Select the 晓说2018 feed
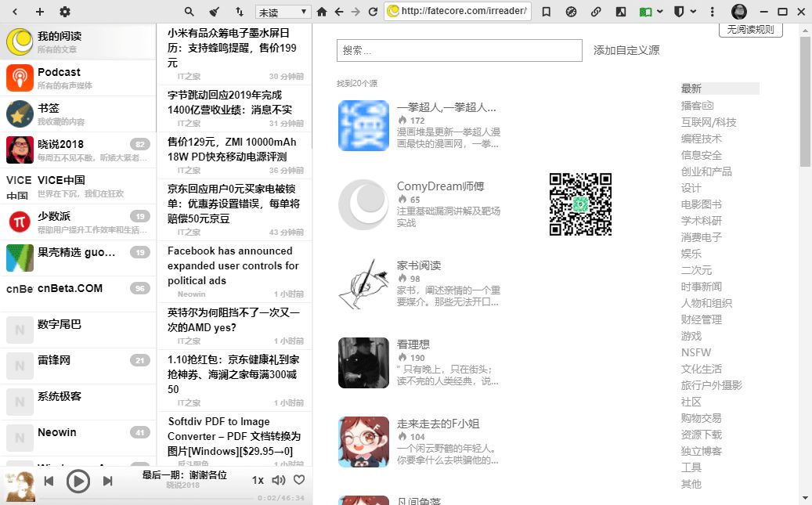Image resolution: width=812 pixels, height=505 pixels. click(x=78, y=150)
